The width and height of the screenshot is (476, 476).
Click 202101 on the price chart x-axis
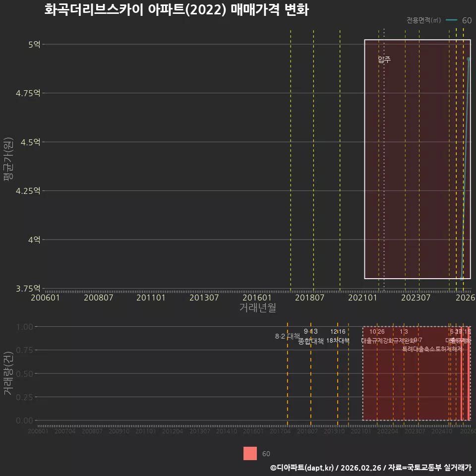[x=362, y=297]
